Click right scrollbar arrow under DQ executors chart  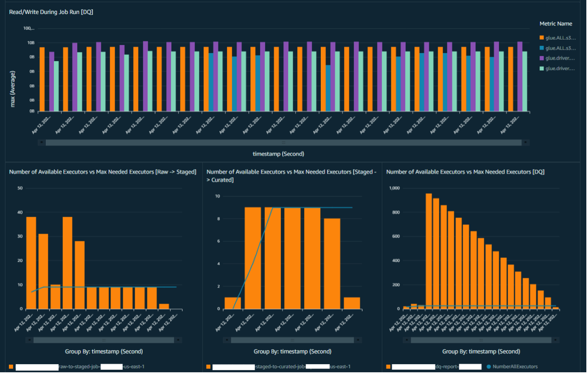point(556,340)
